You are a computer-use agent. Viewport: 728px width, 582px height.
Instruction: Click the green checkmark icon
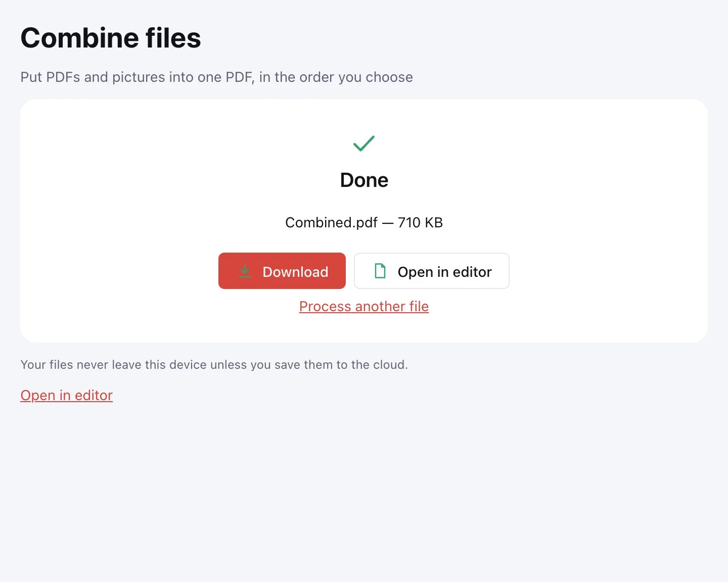pyautogui.click(x=364, y=143)
